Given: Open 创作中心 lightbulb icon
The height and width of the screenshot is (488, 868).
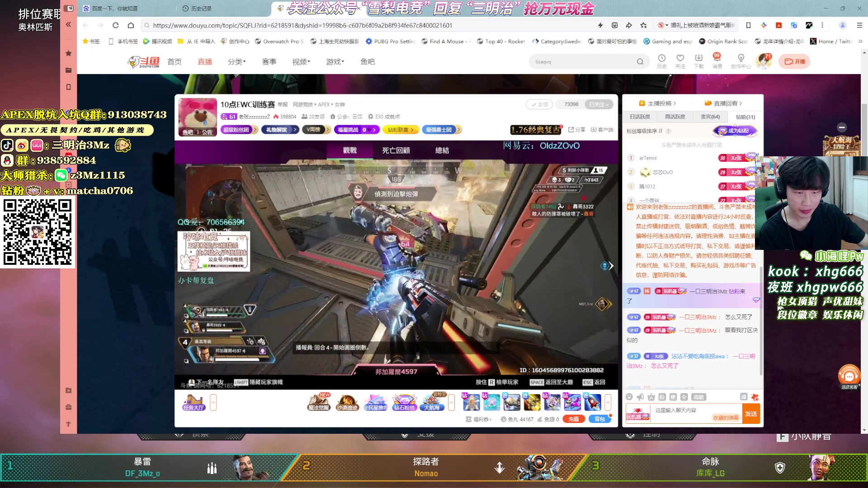Looking at the screenshot, I should (x=741, y=61).
